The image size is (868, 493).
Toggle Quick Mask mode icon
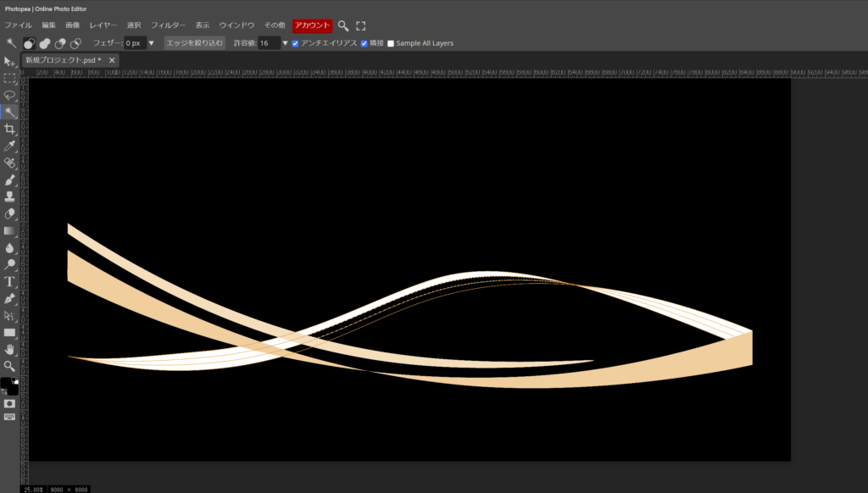9,403
